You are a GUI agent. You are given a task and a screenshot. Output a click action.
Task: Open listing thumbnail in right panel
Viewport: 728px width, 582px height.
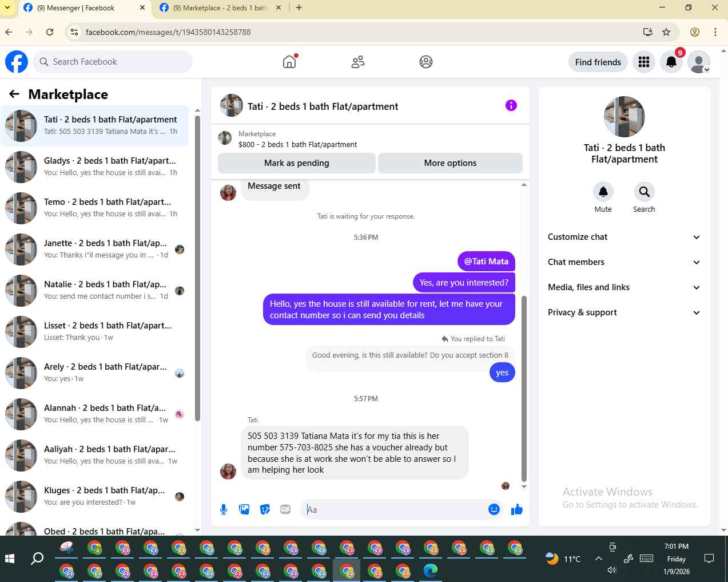coord(624,117)
